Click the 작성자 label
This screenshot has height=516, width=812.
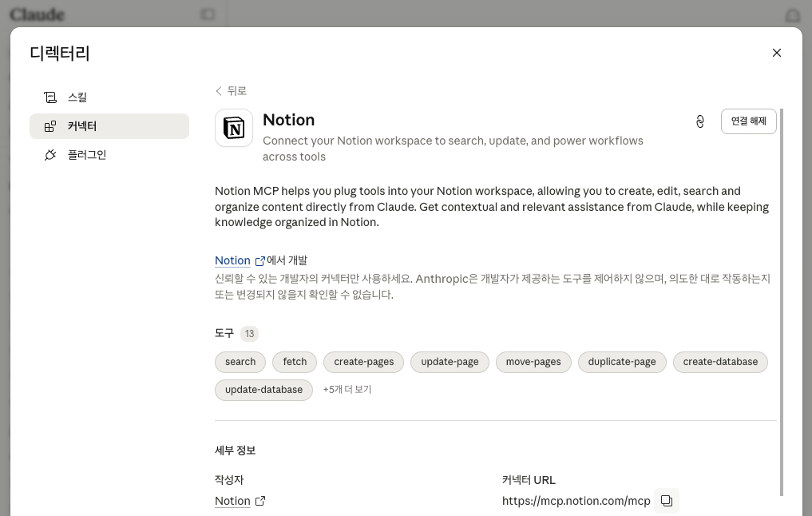pyautogui.click(x=229, y=480)
